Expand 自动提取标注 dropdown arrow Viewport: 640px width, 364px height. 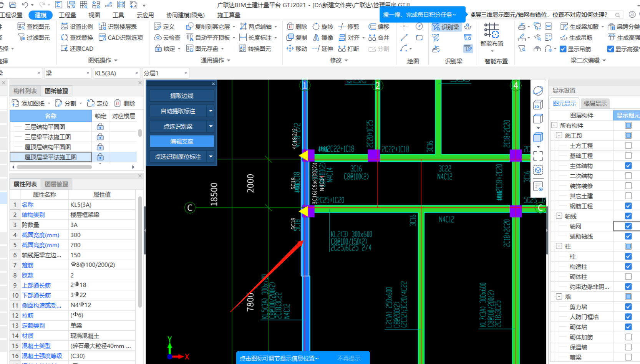click(x=211, y=111)
